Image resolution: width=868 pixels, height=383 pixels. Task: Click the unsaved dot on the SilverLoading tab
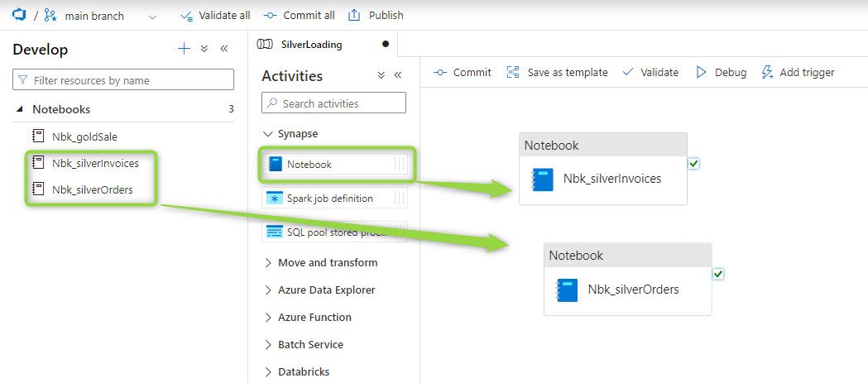[x=386, y=45]
